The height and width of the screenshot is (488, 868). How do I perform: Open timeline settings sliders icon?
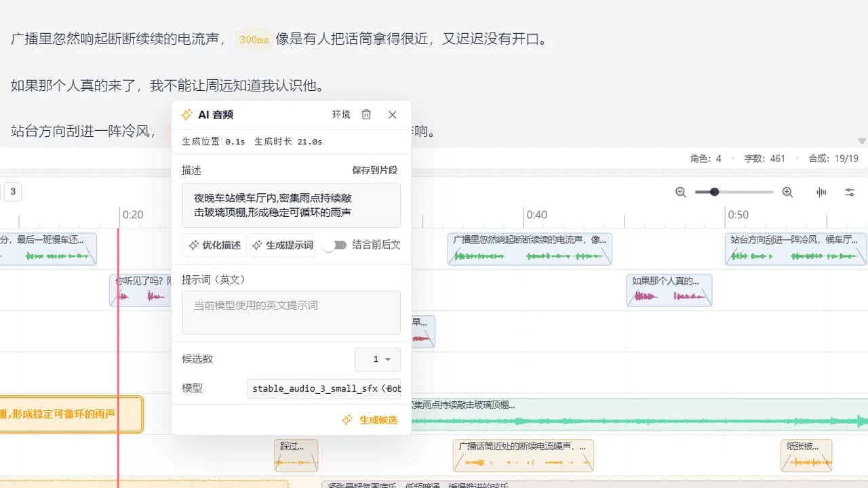point(850,192)
